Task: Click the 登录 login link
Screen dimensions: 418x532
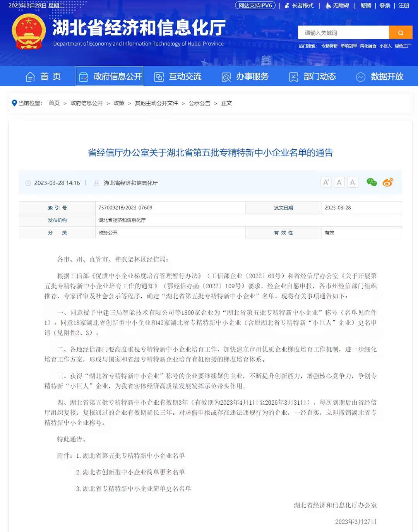Action: [385, 6]
